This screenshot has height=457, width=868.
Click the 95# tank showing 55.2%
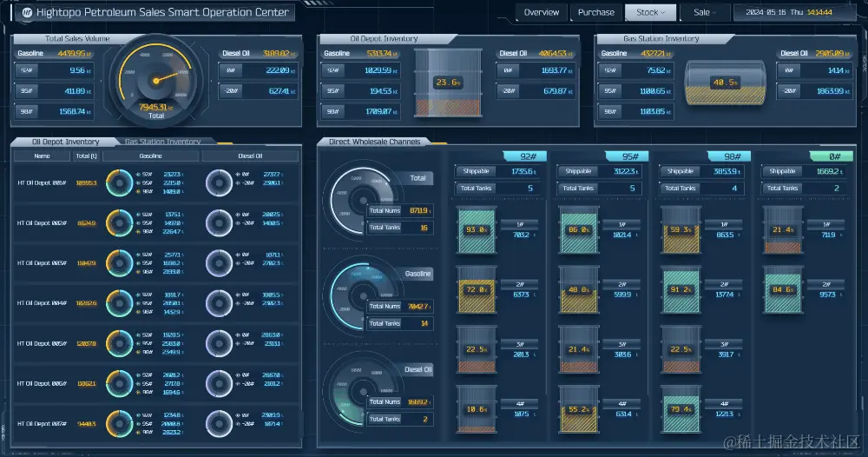[579, 409]
